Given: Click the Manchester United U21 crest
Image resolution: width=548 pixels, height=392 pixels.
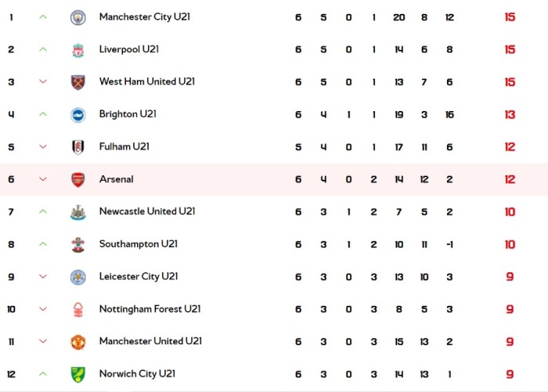Looking at the screenshot, I should (x=78, y=342).
